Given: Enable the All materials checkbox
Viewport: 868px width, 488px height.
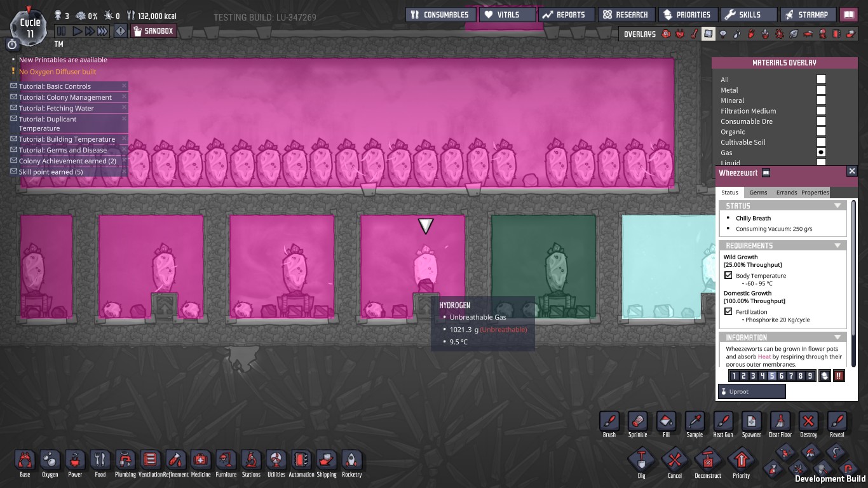Looking at the screenshot, I should click(x=821, y=79).
